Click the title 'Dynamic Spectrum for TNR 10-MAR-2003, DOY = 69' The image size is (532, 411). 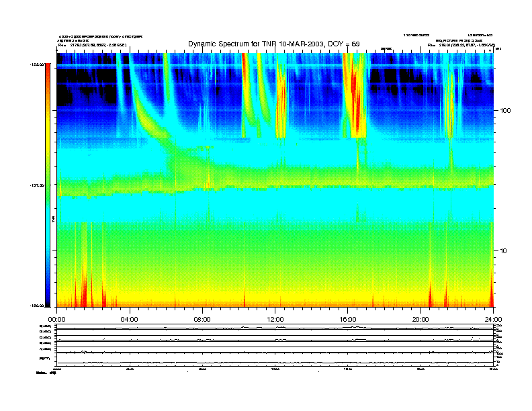(x=274, y=44)
